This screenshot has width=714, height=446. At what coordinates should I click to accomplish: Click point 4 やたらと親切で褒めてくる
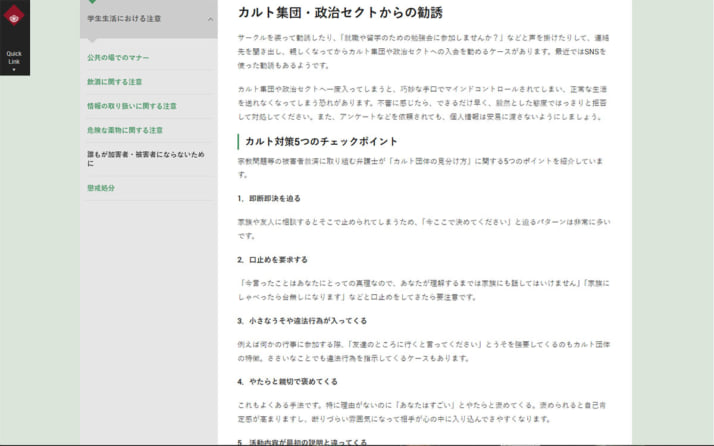288,381
